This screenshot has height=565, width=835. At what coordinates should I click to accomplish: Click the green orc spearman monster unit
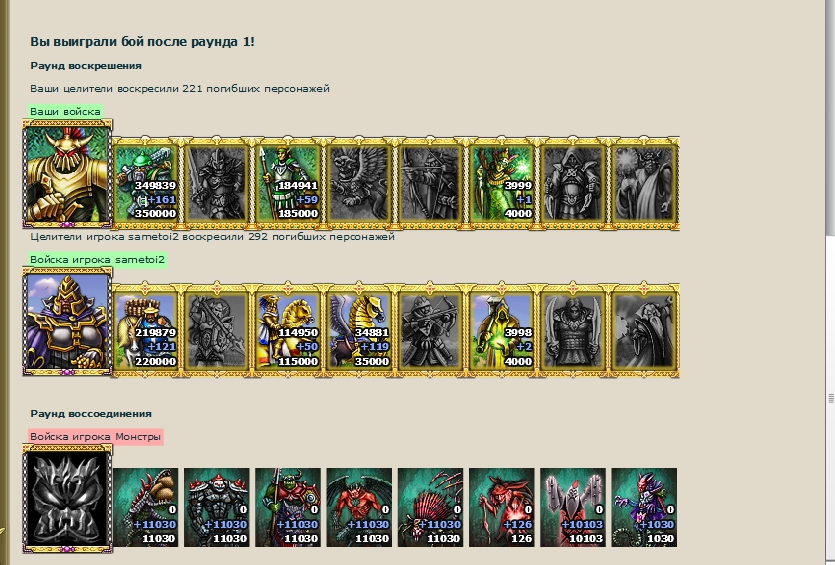point(288,507)
